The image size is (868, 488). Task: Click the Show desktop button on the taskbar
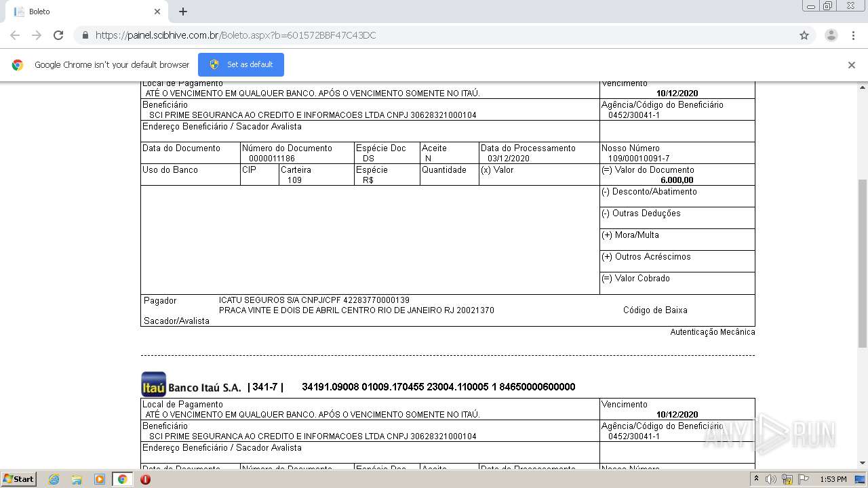(860, 479)
